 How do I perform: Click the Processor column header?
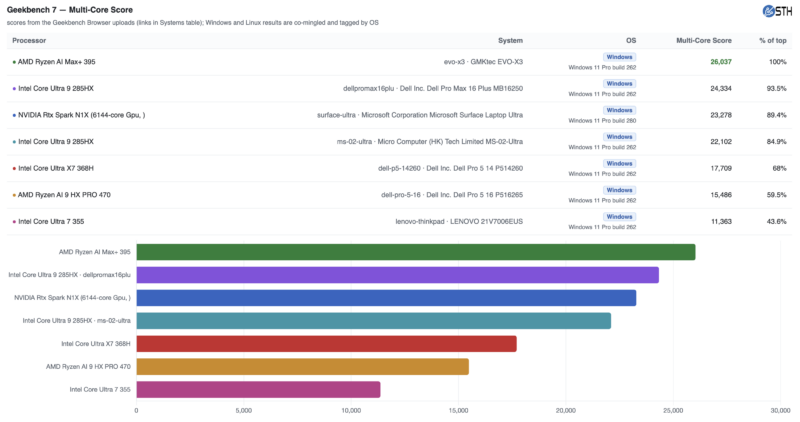(29, 40)
